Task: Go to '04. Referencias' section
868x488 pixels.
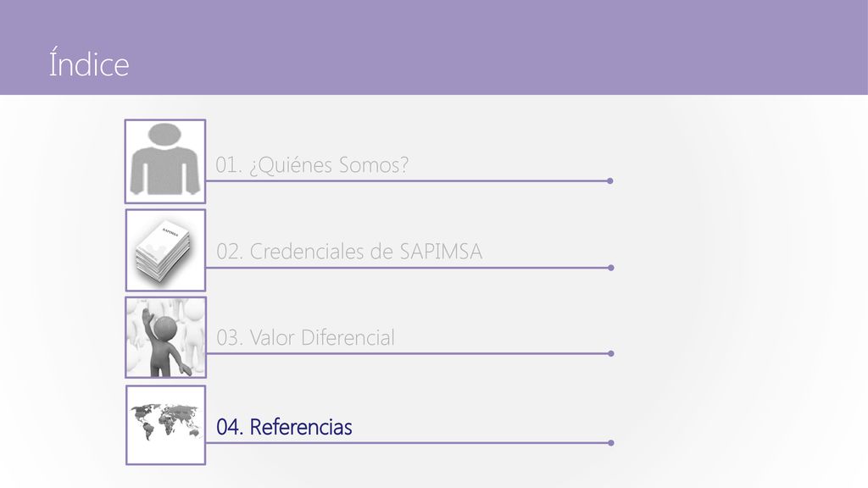Action: point(284,427)
